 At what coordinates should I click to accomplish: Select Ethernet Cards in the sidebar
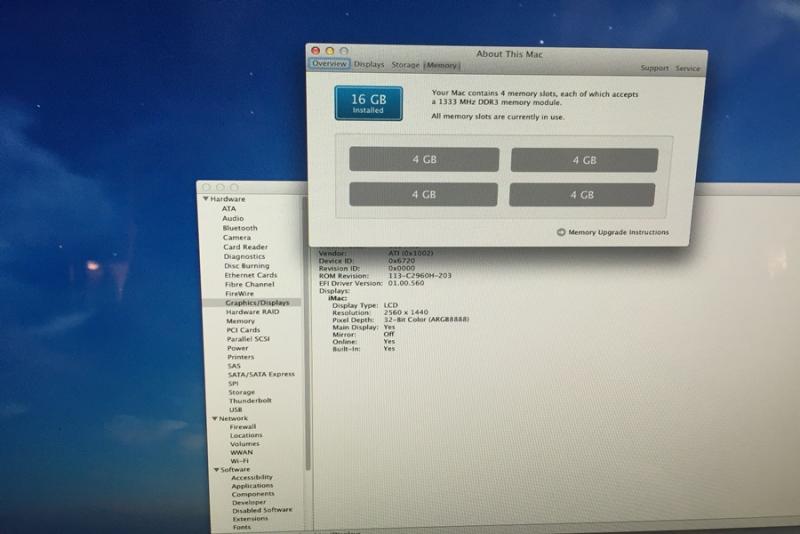pyautogui.click(x=251, y=275)
